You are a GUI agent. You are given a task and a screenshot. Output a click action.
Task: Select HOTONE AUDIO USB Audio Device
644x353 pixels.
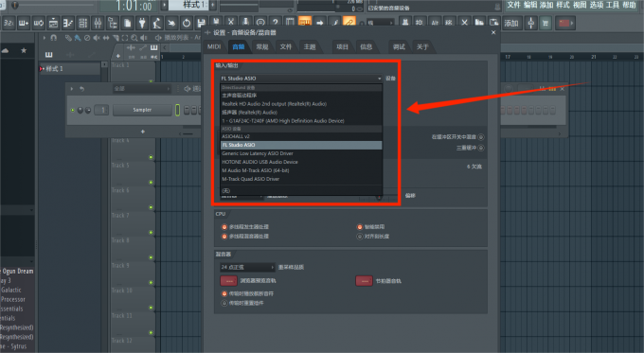click(x=301, y=162)
